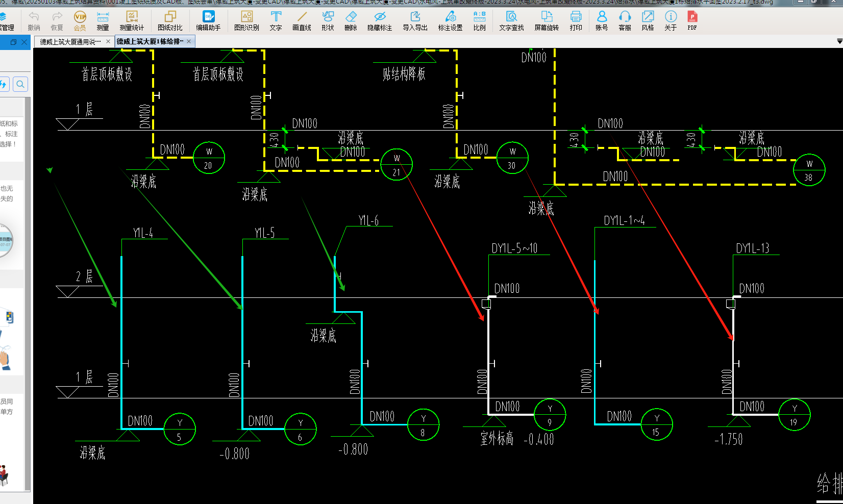Switch to 德威上筑大厦1栋给排 tab
843x504 pixels.
coord(149,41)
